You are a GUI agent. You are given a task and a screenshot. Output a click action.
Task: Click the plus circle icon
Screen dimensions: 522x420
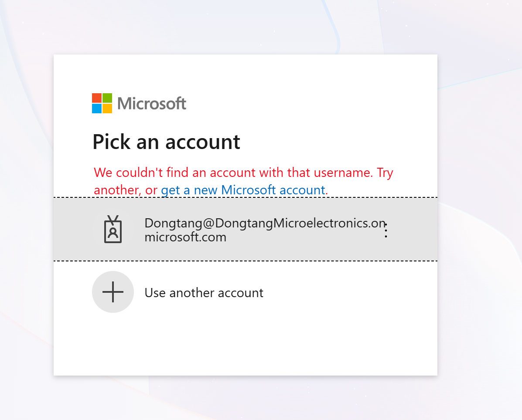(113, 292)
